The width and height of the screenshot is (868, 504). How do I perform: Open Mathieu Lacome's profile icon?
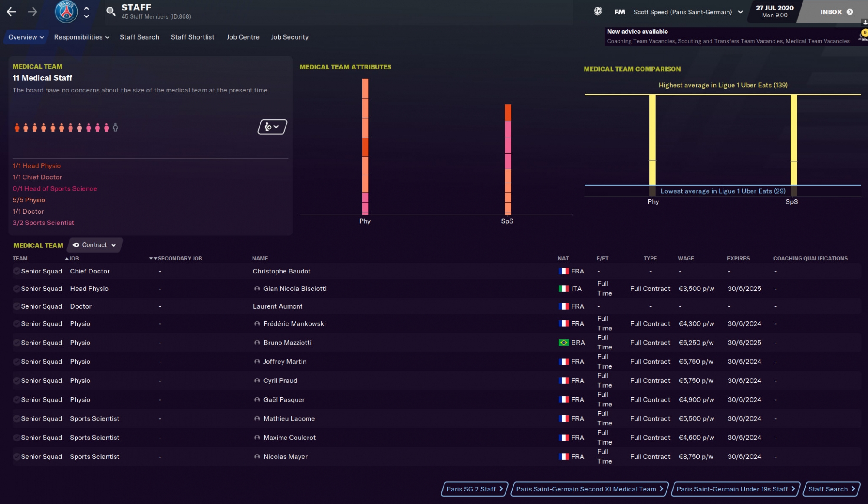pyautogui.click(x=257, y=419)
